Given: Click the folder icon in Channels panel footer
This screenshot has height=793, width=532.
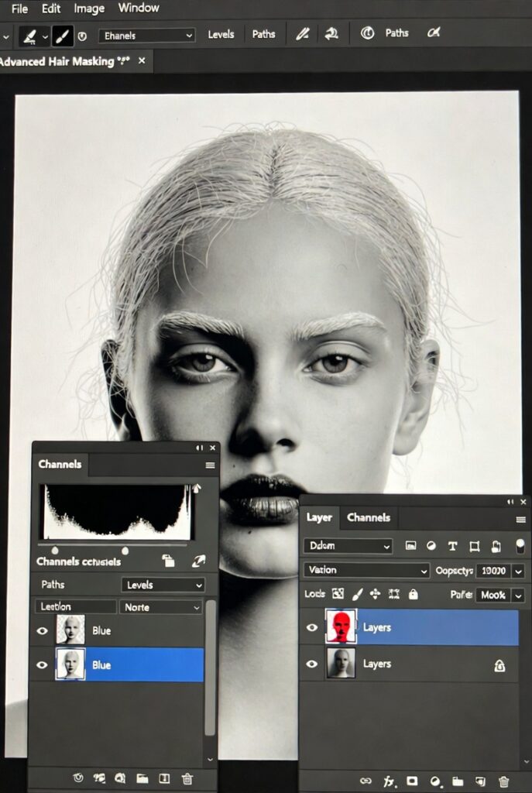Looking at the screenshot, I should point(142,779).
